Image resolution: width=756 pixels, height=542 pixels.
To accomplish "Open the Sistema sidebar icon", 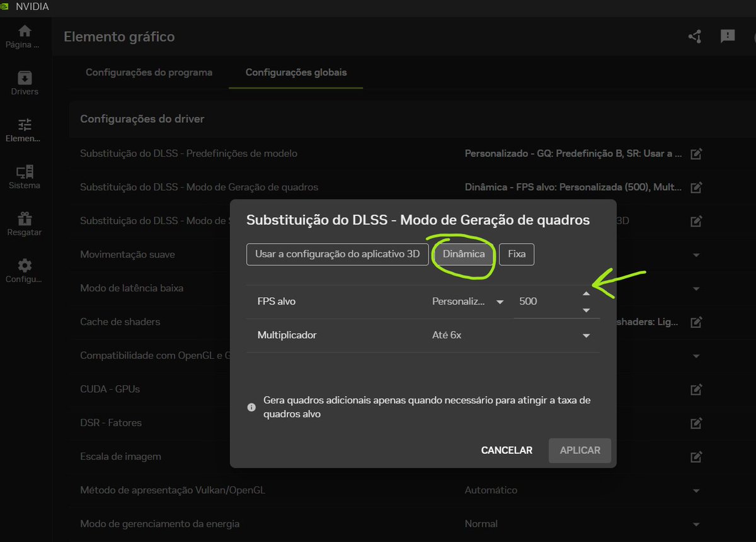I will (x=25, y=171).
